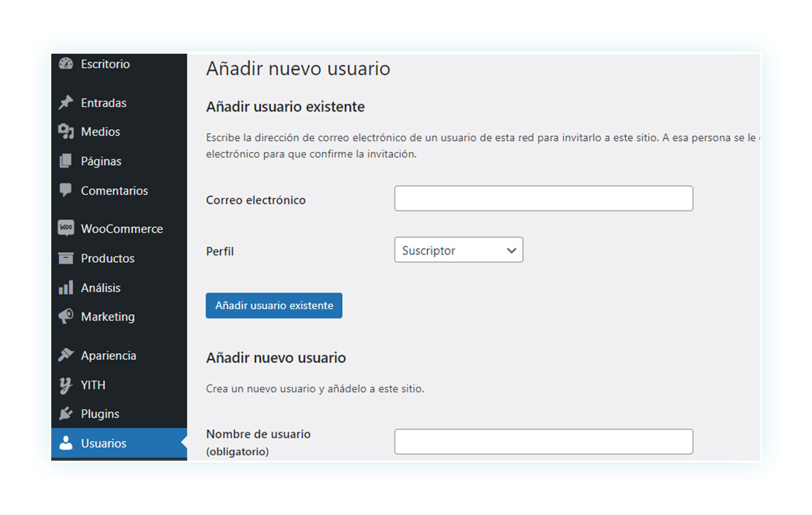Focus the Nombre de usuario input field
This screenshot has width=812, height=515.
click(543, 441)
